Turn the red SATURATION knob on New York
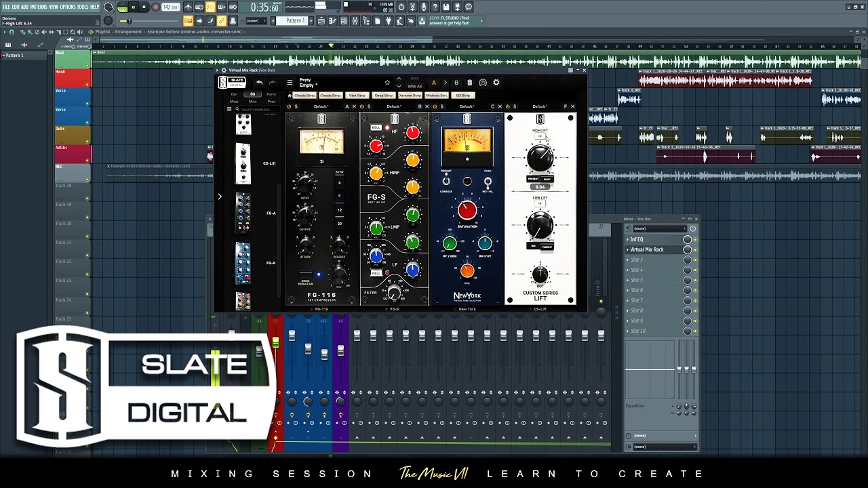The height and width of the screenshot is (488, 868). 467,210
